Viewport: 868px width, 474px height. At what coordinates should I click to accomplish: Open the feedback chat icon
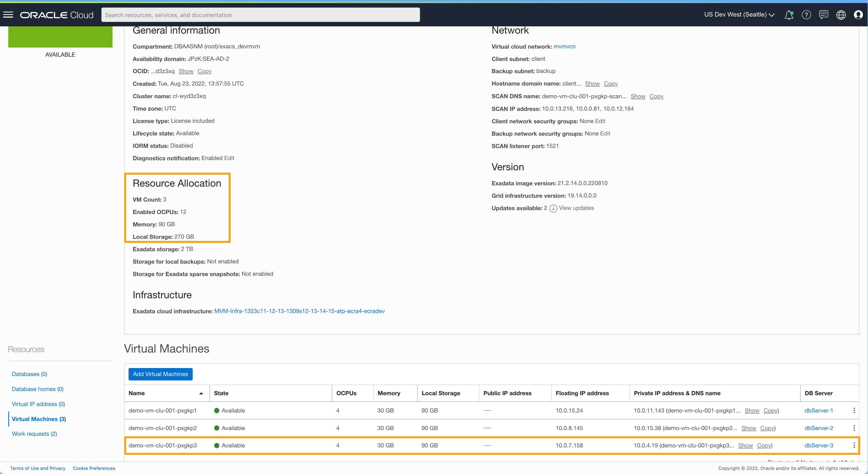[824, 15]
